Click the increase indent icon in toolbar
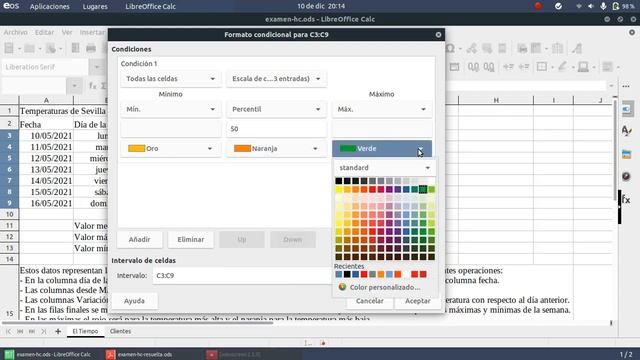640x360 pixels. tap(508, 67)
